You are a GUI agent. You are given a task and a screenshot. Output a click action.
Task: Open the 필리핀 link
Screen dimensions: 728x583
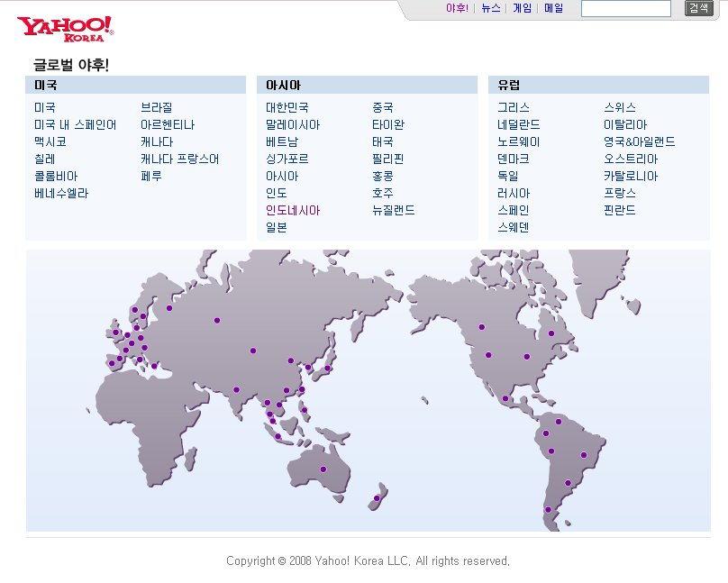pyautogui.click(x=388, y=159)
